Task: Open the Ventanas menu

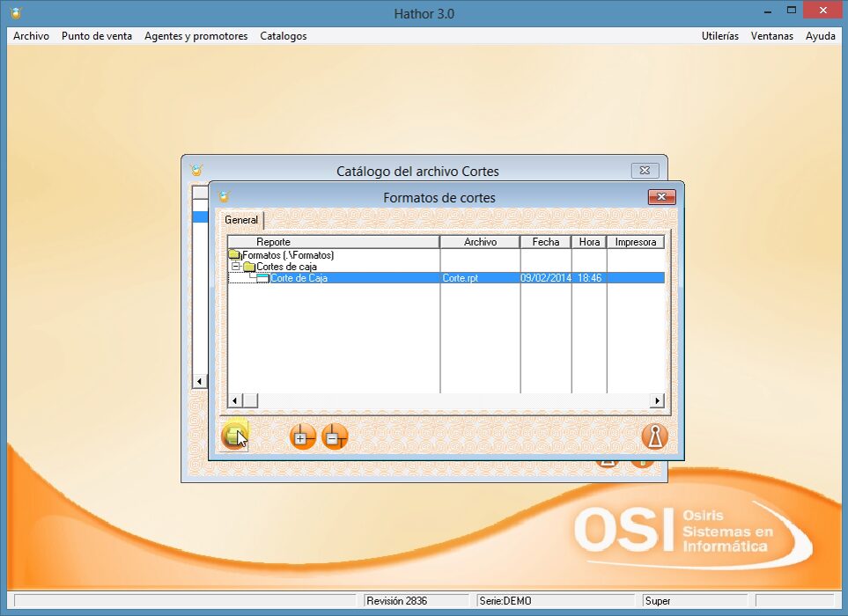Action: pyautogui.click(x=771, y=36)
